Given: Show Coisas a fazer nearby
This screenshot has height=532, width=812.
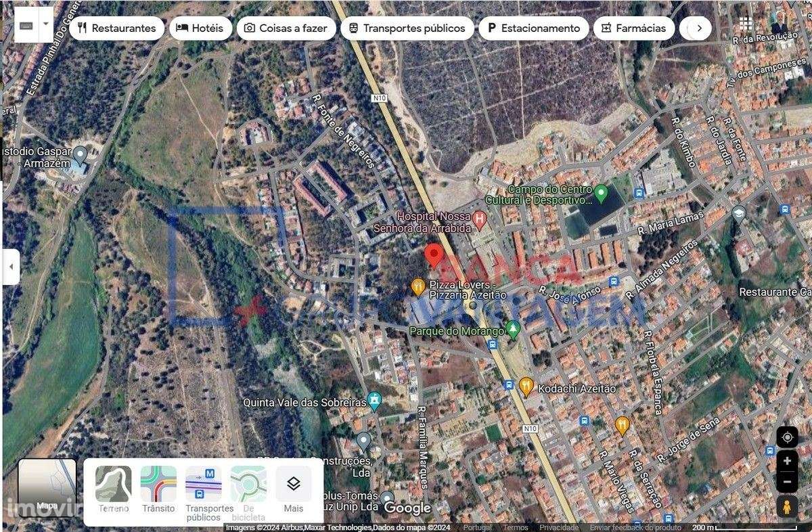Looking at the screenshot, I should (286, 28).
